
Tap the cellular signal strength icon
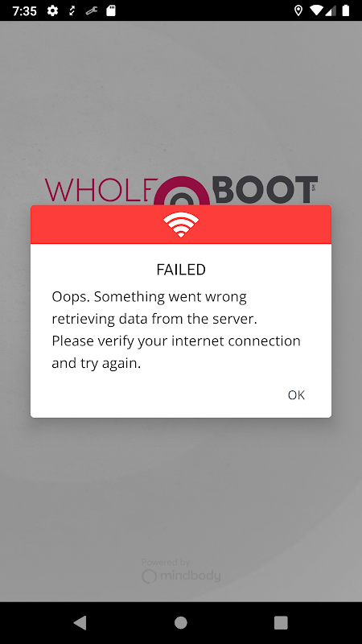331,10
